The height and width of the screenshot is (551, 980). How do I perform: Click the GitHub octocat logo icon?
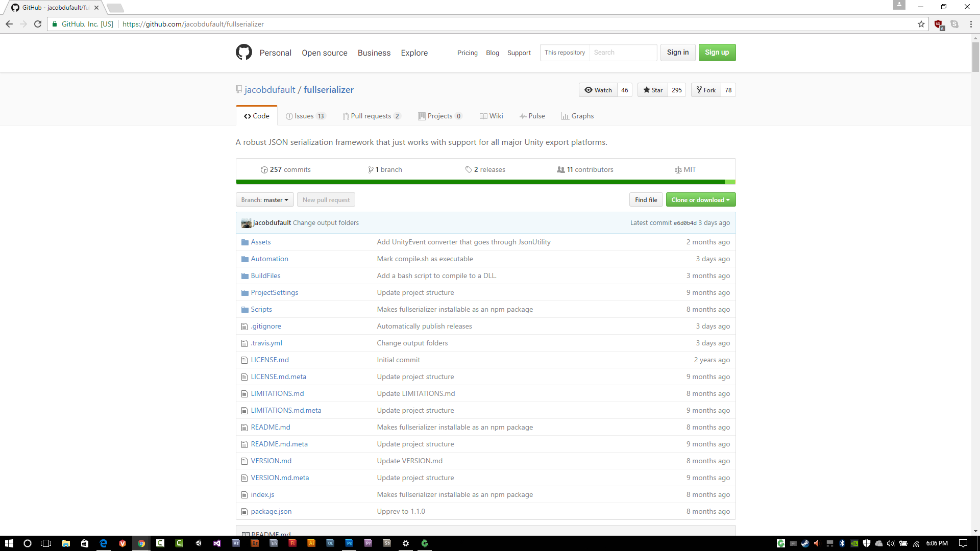coord(243,53)
